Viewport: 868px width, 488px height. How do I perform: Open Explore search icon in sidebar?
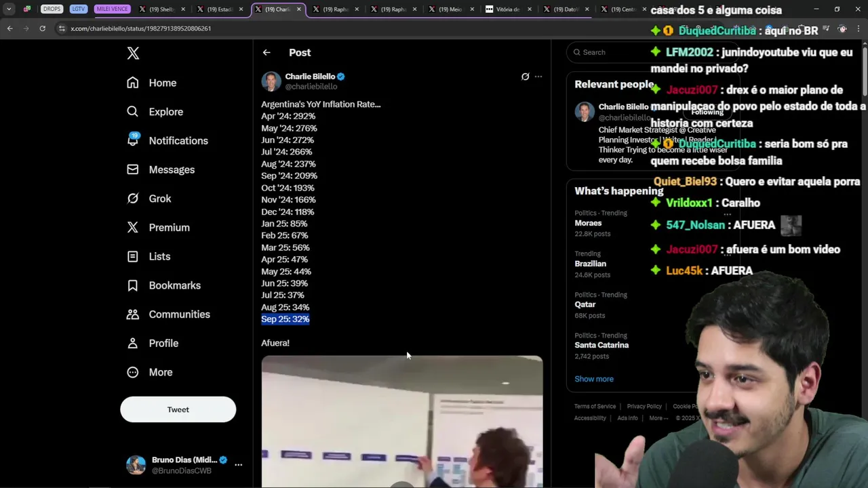click(x=133, y=112)
